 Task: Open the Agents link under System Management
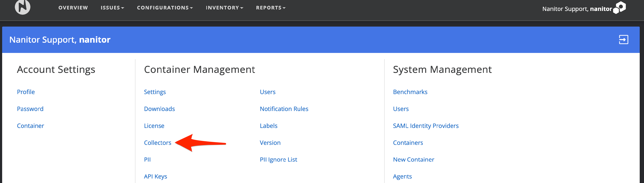(402, 176)
